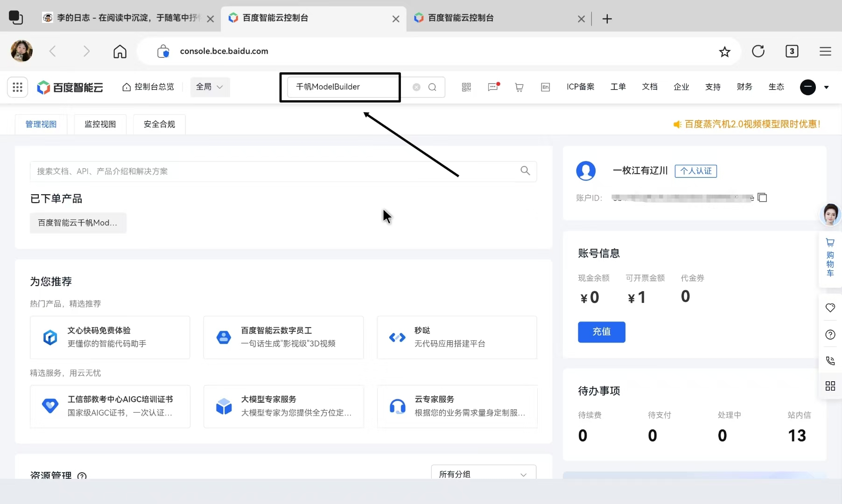Open the account avatar menu

click(x=807, y=87)
